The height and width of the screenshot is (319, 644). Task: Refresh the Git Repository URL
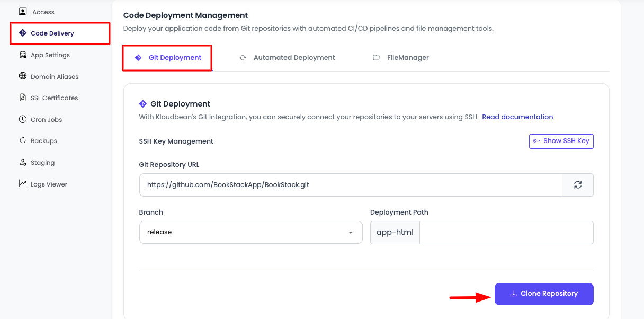click(x=578, y=184)
